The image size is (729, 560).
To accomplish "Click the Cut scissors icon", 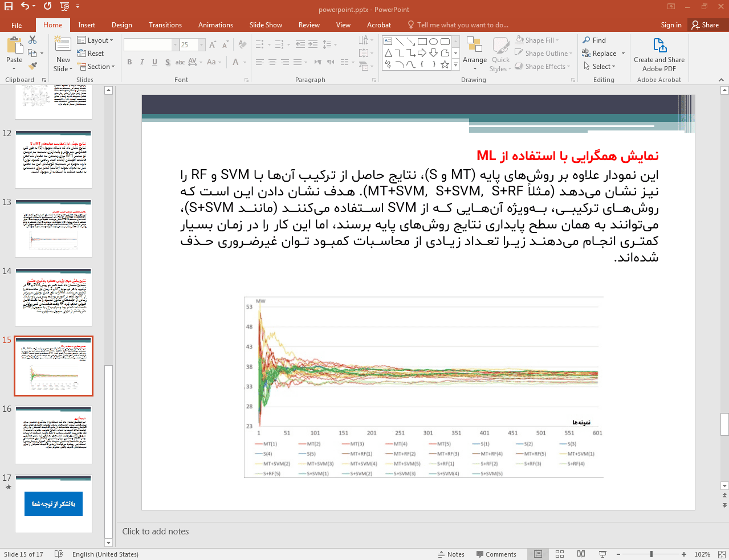I will [x=32, y=40].
